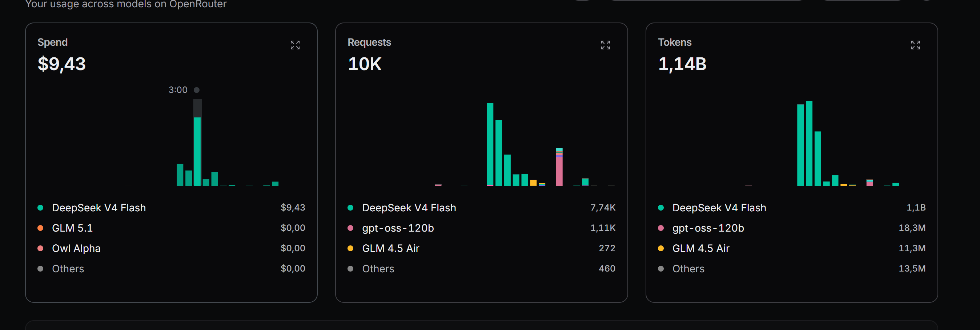Click the 11,3M token count
Viewport: 980px width, 330px height.
pos(912,248)
